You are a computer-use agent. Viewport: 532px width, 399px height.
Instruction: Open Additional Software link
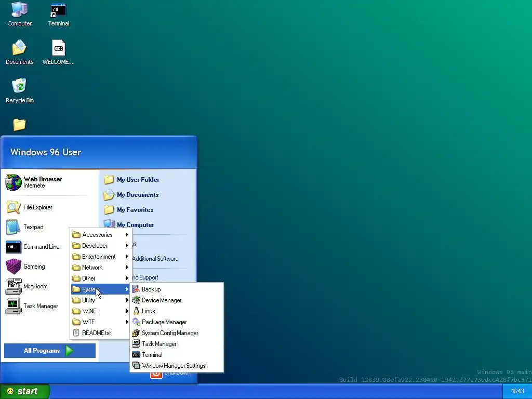click(155, 259)
